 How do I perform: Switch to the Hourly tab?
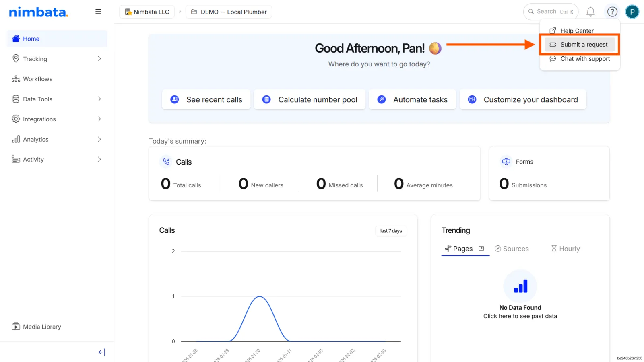566,249
